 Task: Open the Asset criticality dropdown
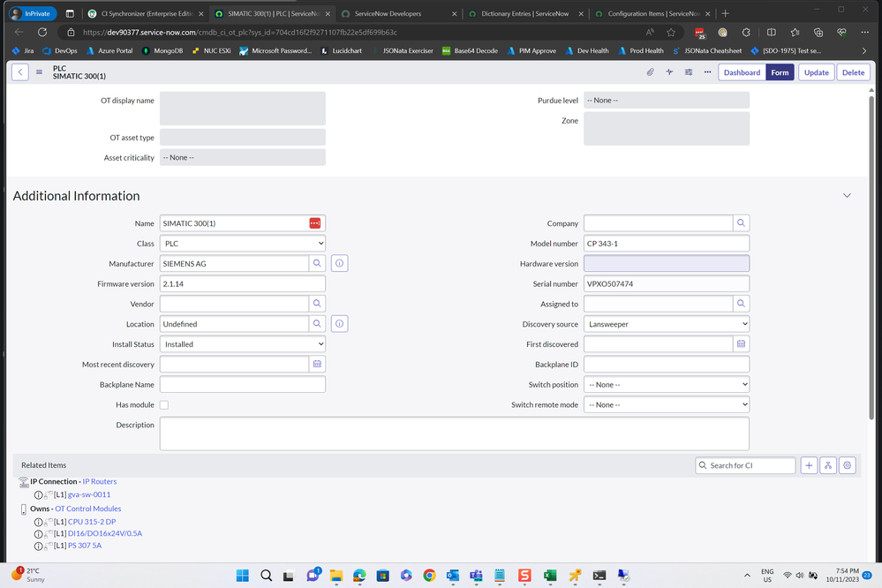(x=243, y=157)
